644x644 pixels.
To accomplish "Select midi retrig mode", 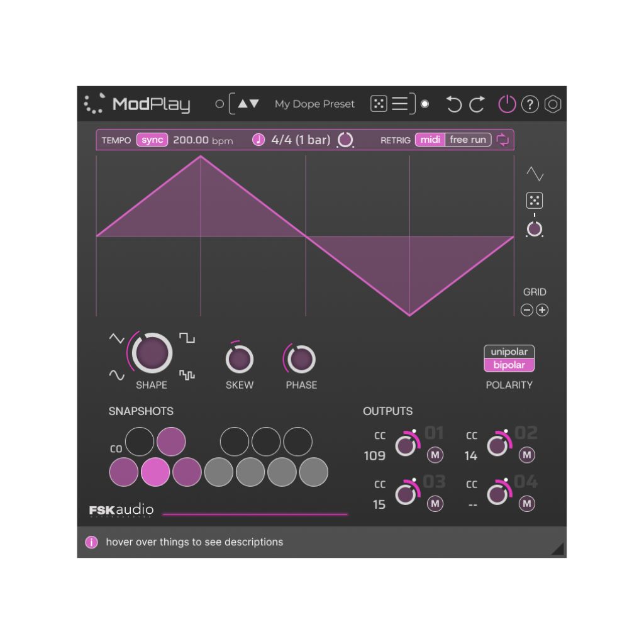I will (x=430, y=140).
